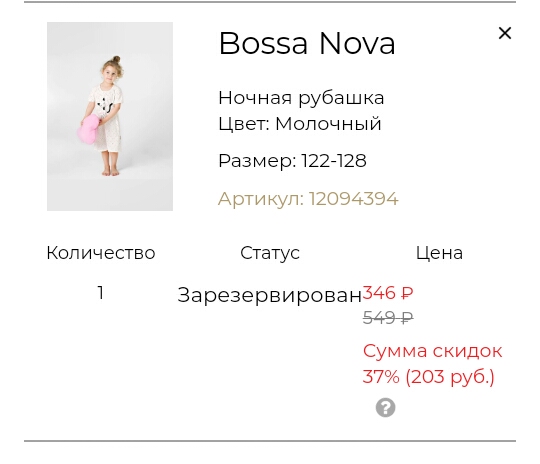Viewport: 540px width, 464px height.
Task: Click the top gray divider line
Action: tap(270, 2)
